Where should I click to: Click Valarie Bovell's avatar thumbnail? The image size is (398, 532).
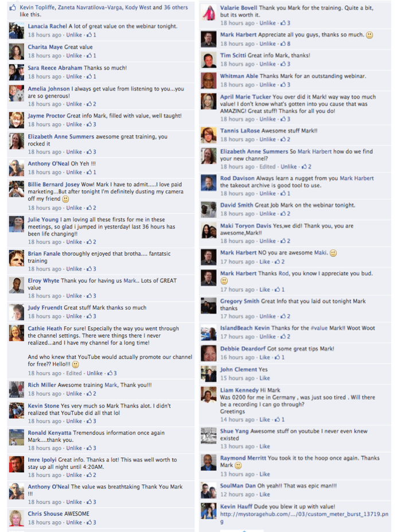point(208,13)
